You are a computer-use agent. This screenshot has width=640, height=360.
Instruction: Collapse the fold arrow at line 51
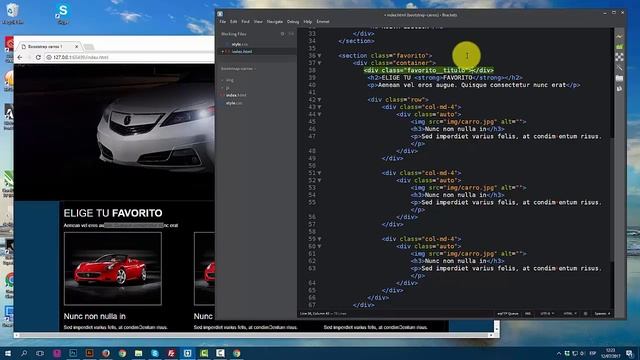point(319,173)
